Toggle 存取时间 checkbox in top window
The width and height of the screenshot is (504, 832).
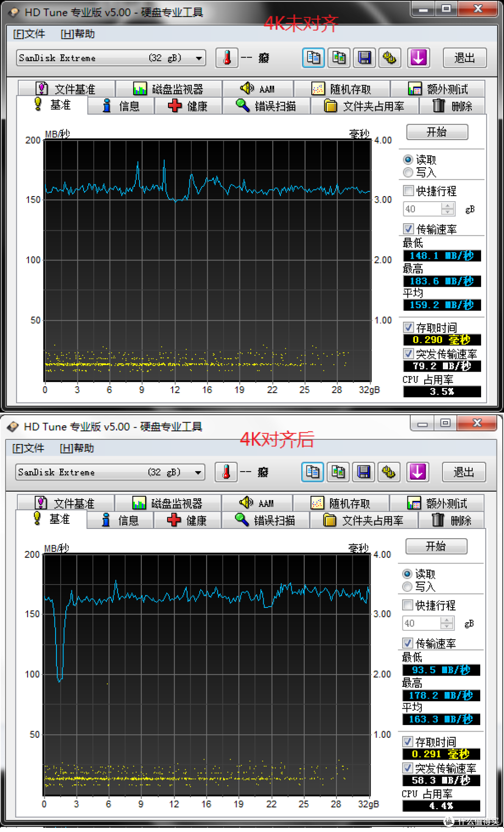[x=408, y=327]
